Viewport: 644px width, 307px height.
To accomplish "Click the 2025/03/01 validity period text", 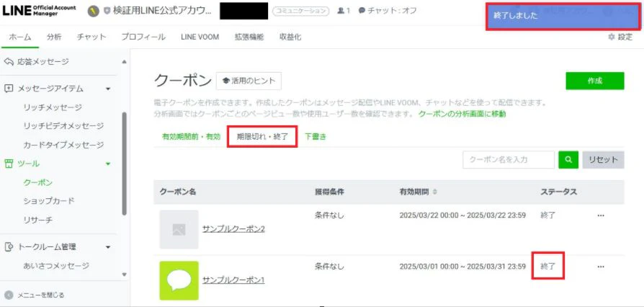I will tap(462, 267).
